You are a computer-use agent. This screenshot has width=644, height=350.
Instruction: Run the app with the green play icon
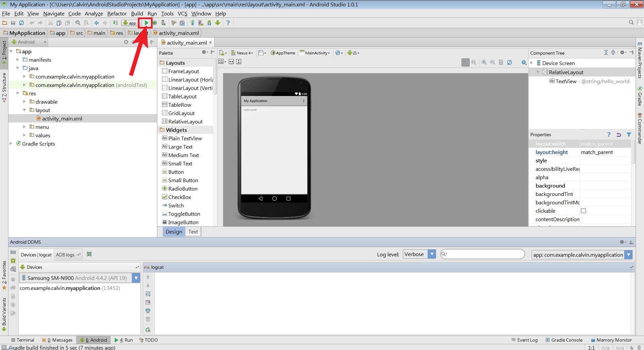(x=147, y=23)
